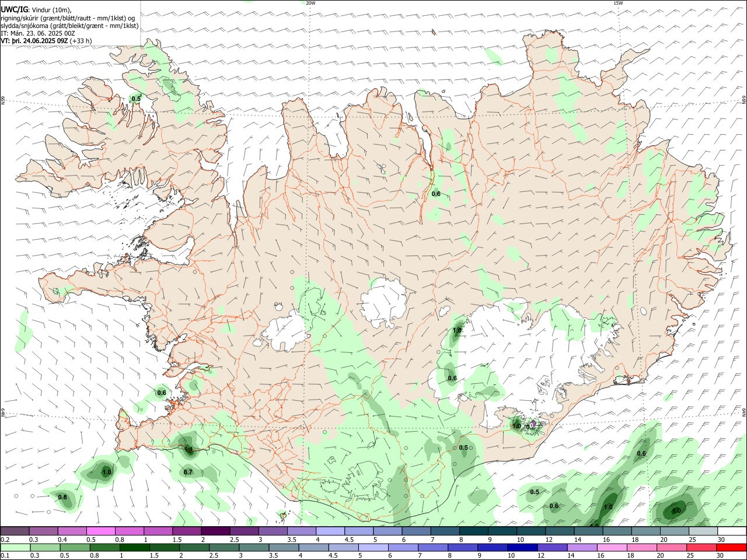Select the deep navy blue swatch labeled 10 in lower legend
Viewport: 747px width, 560px height.
(x=522, y=547)
